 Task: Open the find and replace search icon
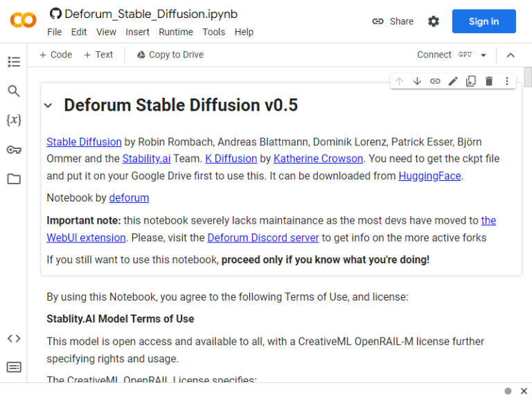coord(14,91)
